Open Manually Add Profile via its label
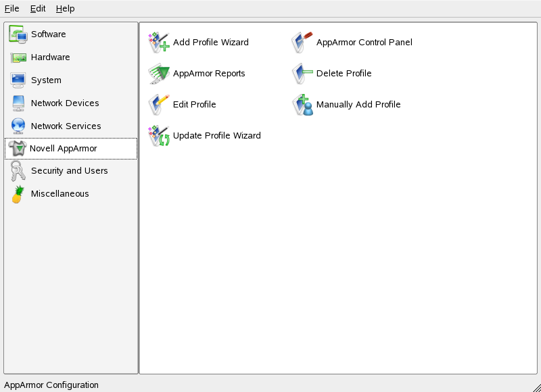Image resolution: width=541 pixels, height=392 pixels. tap(358, 105)
